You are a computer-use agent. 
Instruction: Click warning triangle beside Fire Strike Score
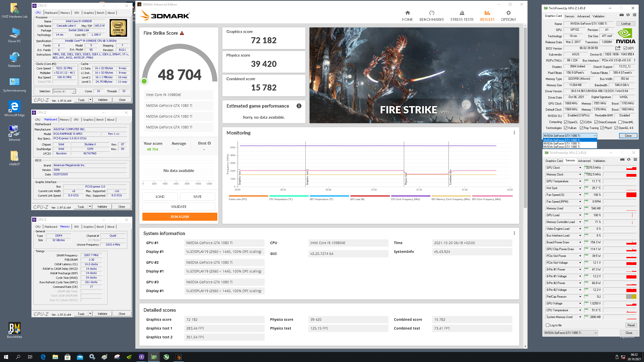point(182,33)
